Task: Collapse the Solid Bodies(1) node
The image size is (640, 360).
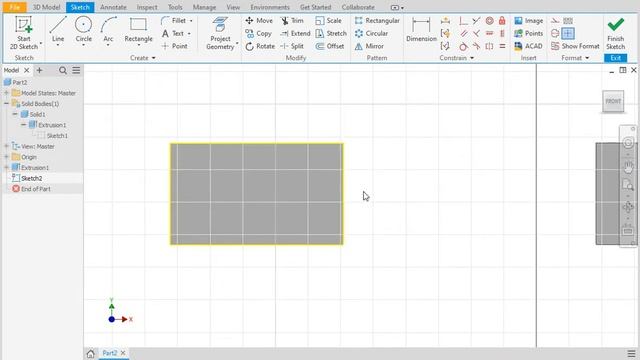Action: (7, 104)
